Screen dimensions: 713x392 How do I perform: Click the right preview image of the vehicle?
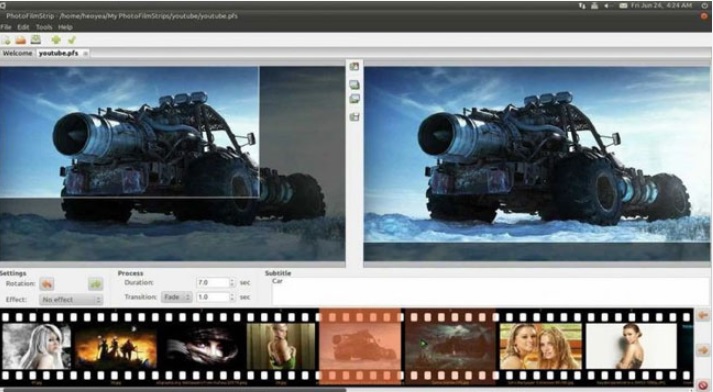[537, 164]
